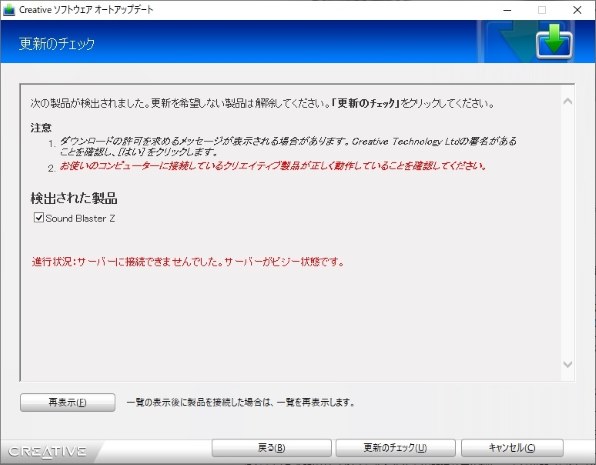Image resolution: width=596 pixels, height=465 pixels.
Task: Click the maximize button in title bar
Action: pyautogui.click(x=542, y=10)
